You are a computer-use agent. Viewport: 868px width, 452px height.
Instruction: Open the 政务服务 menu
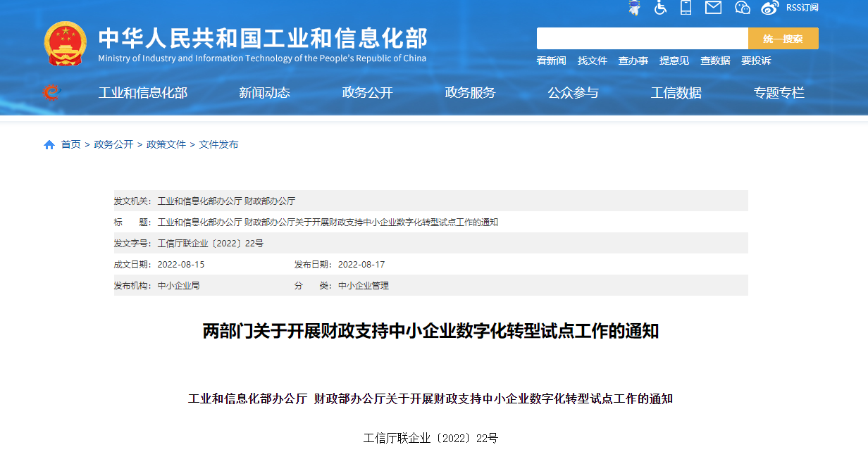click(x=470, y=93)
